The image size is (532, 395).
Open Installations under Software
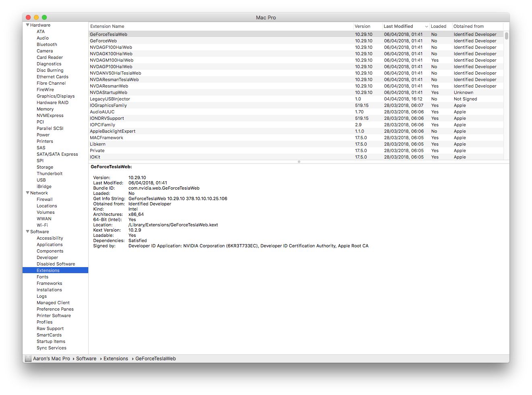point(49,290)
